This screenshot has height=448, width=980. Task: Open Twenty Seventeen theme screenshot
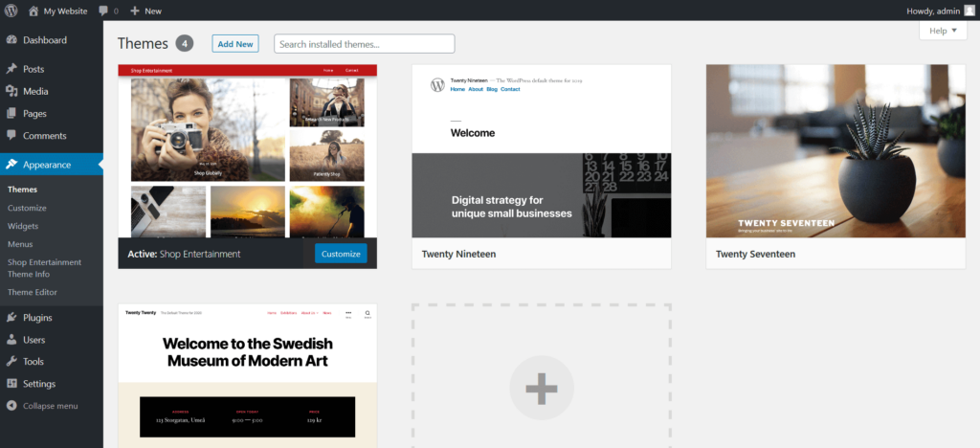click(835, 151)
